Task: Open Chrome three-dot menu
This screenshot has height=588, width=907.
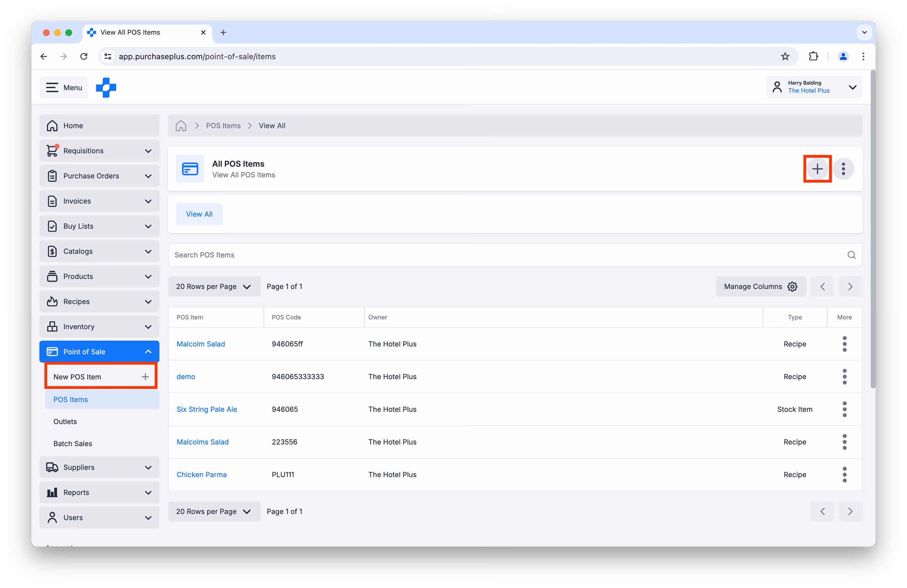Action: tap(863, 56)
